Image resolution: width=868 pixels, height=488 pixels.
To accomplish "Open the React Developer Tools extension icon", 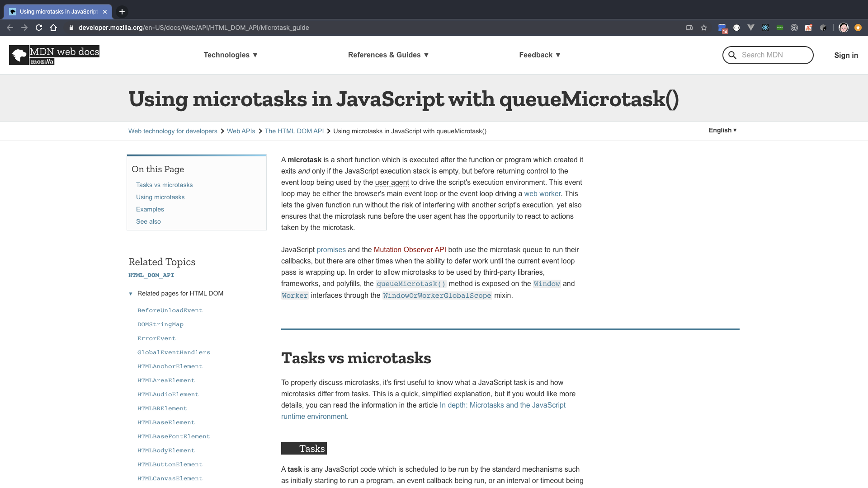I will click(765, 28).
